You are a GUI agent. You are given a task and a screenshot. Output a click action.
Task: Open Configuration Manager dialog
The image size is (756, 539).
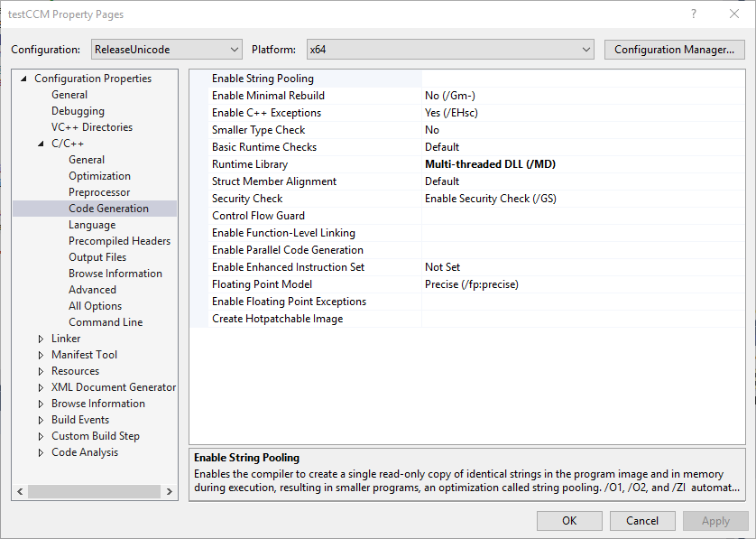coord(674,50)
